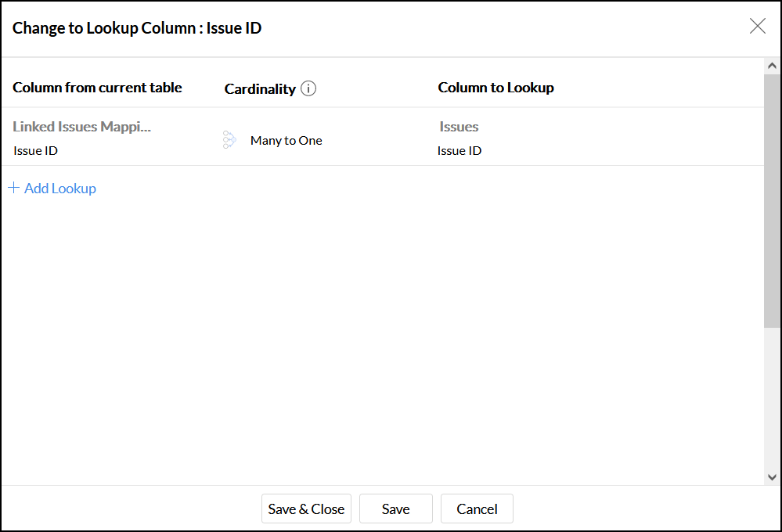Click the scrollbar up arrow
The image size is (782, 532).
tap(772, 66)
